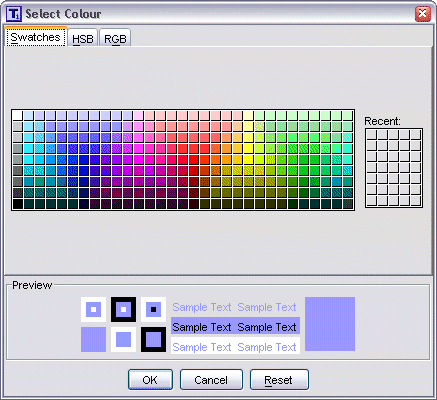Pick the black swatch in the bottom-left grid corner
437x400 pixels.
(17, 204)
